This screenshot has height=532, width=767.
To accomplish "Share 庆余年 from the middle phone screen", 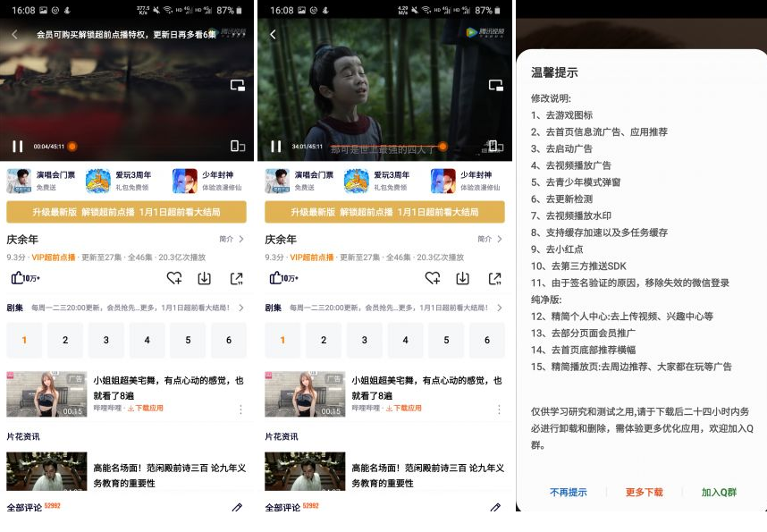I will click(x=495, y=278).
